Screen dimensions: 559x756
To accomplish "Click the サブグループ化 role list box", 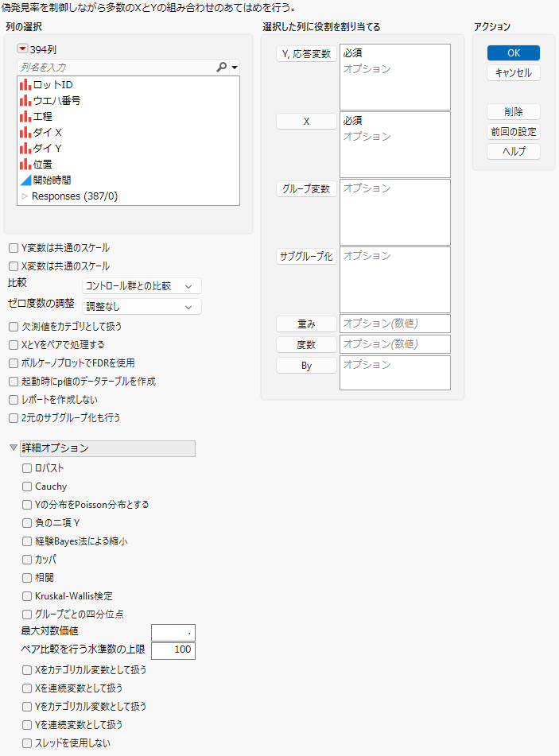I will tap(395, 280).
